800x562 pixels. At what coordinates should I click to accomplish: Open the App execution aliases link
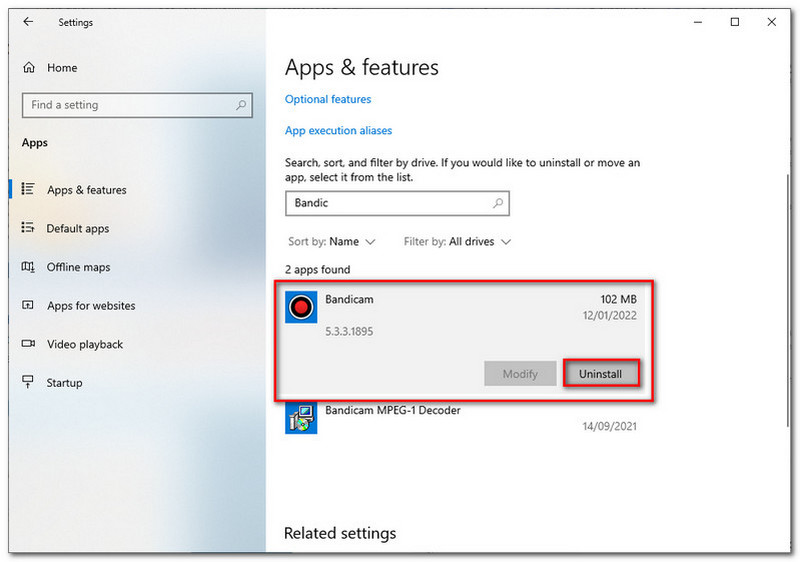click(x=338, y=131)
